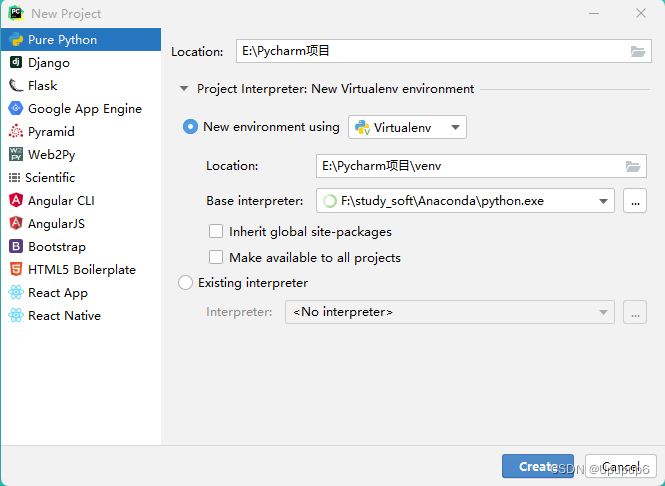Screen dimensions: 665x486
Task: Click the Web2Py icon
Action: point(16,154)
